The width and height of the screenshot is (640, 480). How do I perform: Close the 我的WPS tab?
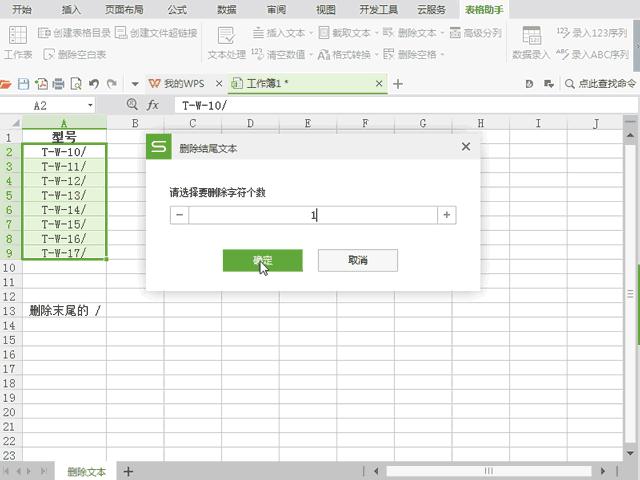pyautogui.click(x=219, y=84)
